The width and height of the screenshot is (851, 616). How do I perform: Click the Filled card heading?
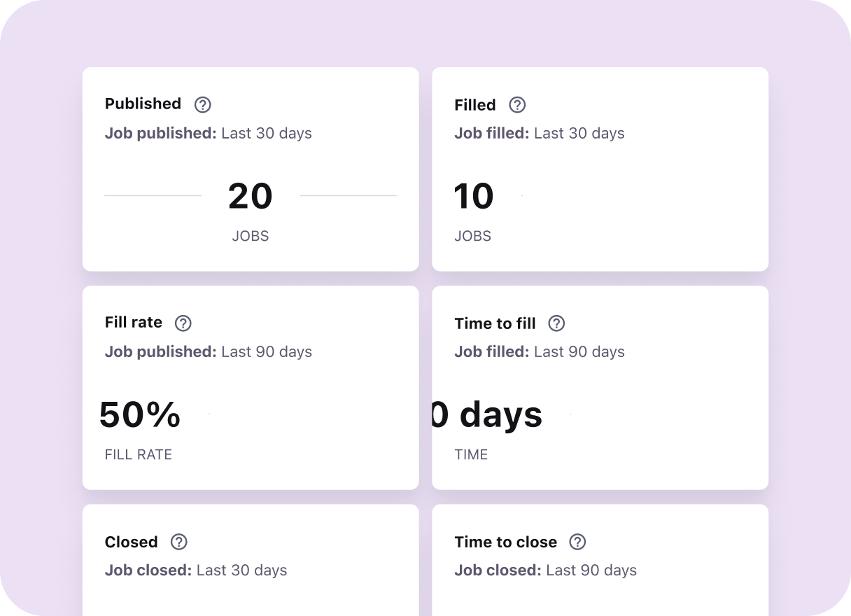(474, 105)
